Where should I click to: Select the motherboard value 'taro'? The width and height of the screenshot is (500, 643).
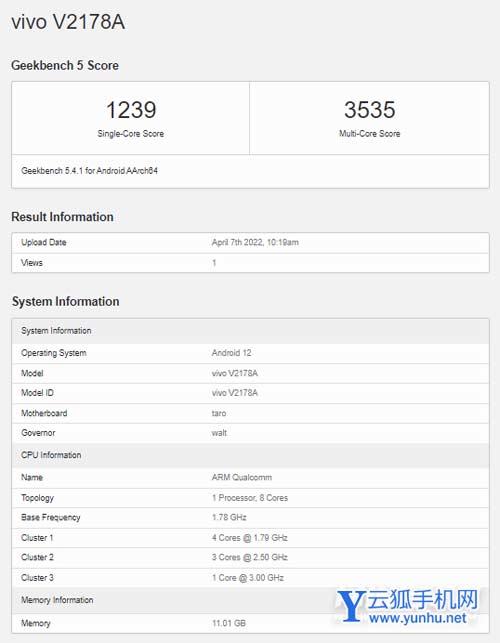coord(219,413)
